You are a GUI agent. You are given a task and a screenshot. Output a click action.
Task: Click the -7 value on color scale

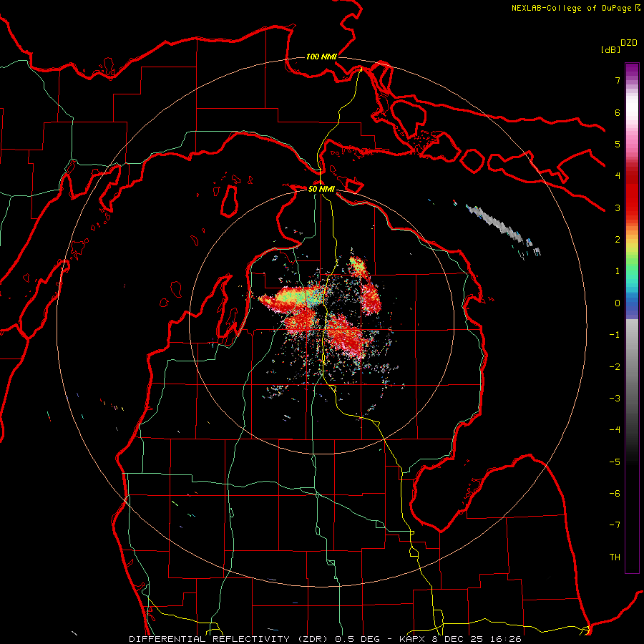pyautogui.click(x=615, y=525)
